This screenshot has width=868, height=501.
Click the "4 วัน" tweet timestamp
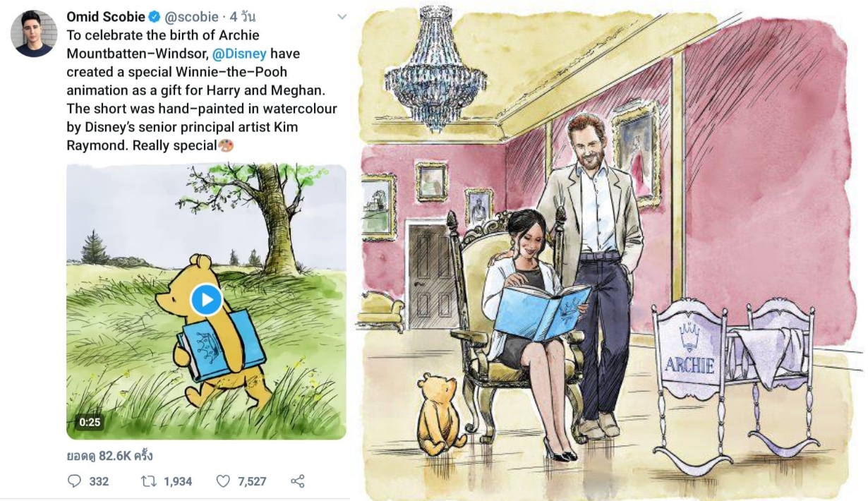(242, 16)
